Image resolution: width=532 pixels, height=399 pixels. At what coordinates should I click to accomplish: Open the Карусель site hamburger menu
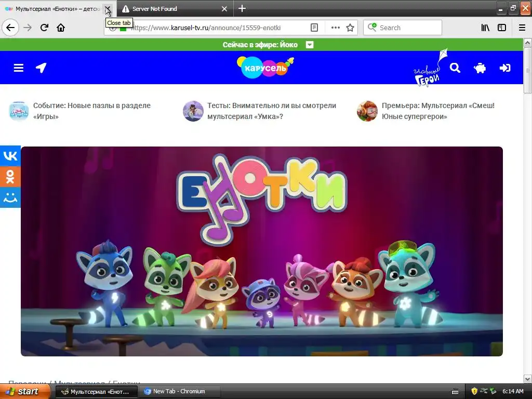click(x=18, y=68)
